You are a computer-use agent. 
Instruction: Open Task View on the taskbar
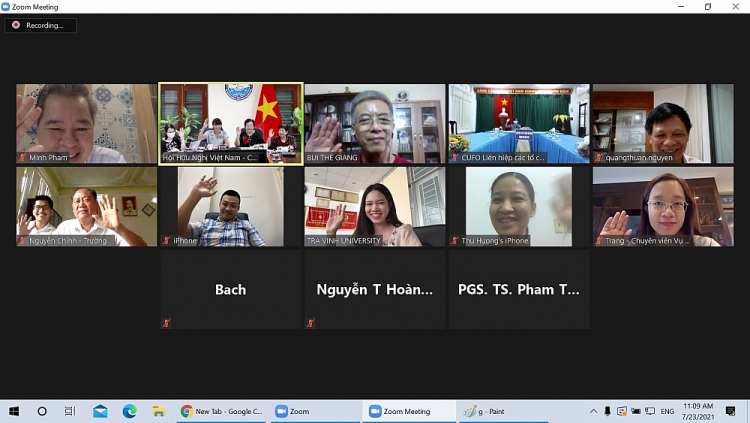tap(70, 411)
